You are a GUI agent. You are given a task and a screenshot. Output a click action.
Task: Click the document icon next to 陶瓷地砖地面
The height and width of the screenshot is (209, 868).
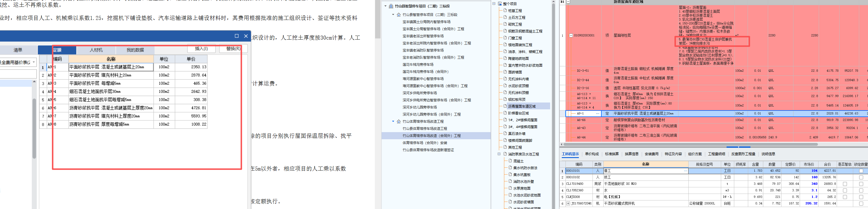pos(505,58)
